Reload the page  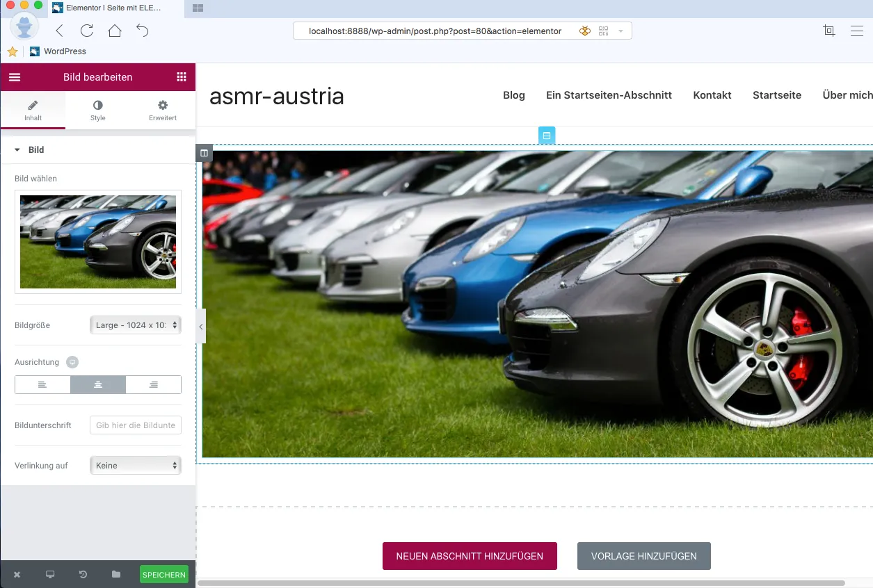click(x=87, y=31)
